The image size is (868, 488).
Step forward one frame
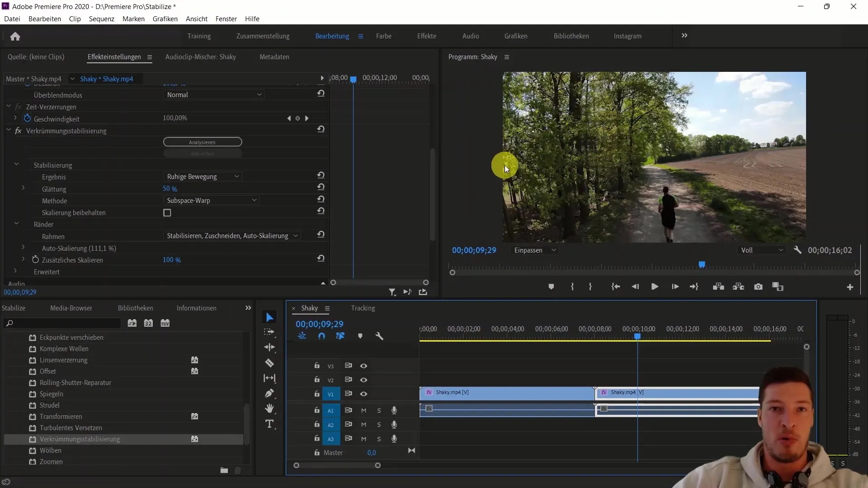(675, 287)
